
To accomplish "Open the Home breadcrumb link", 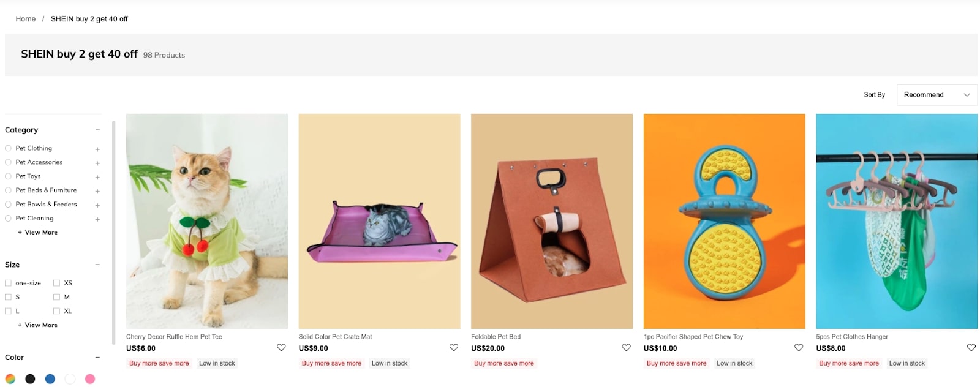I will [25, 18].
